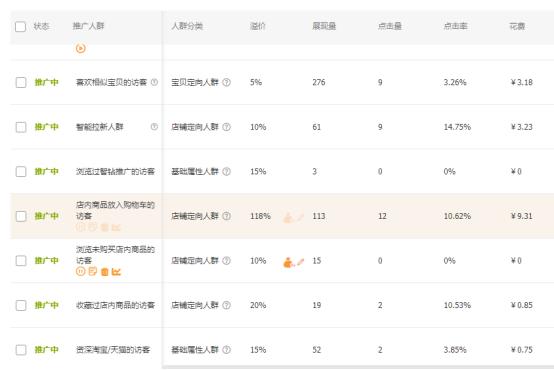Screen dimensions: 554x370
Task: Click 推广中 status in the 喜欢相似宝贝的访客 row
Action: click(47, 82)
